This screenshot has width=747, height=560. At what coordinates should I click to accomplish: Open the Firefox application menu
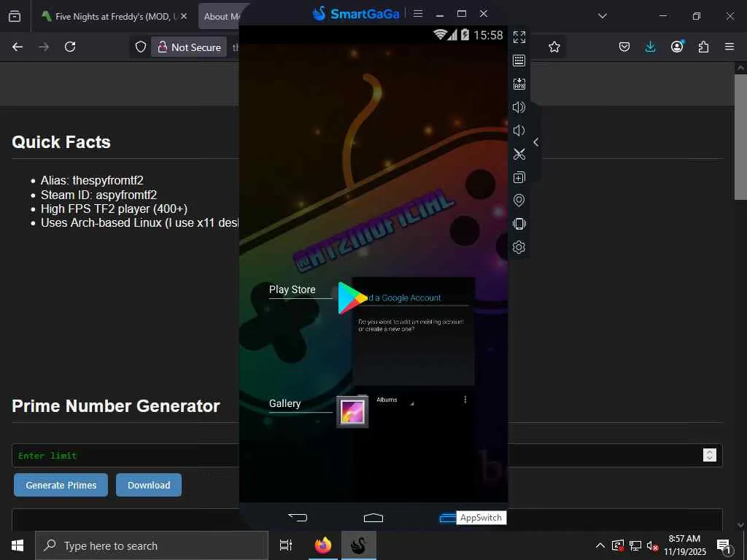(x=729, y=47)
